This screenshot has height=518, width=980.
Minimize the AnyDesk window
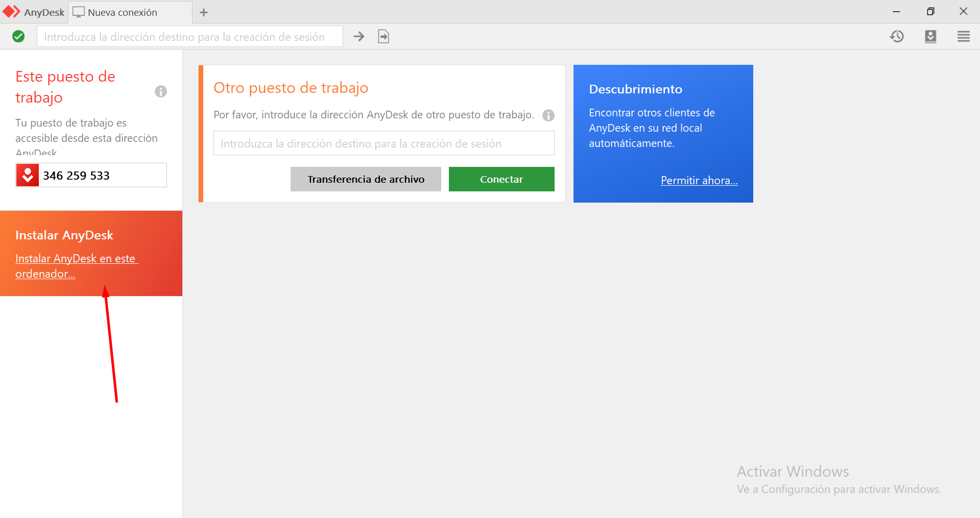896,11
